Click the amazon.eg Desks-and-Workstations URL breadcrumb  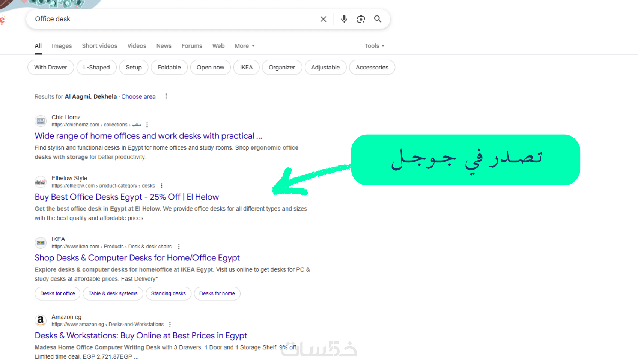click(108, 325)
